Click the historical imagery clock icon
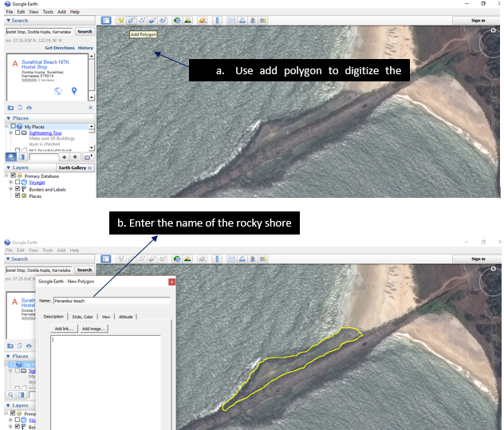 click(176, 19)
